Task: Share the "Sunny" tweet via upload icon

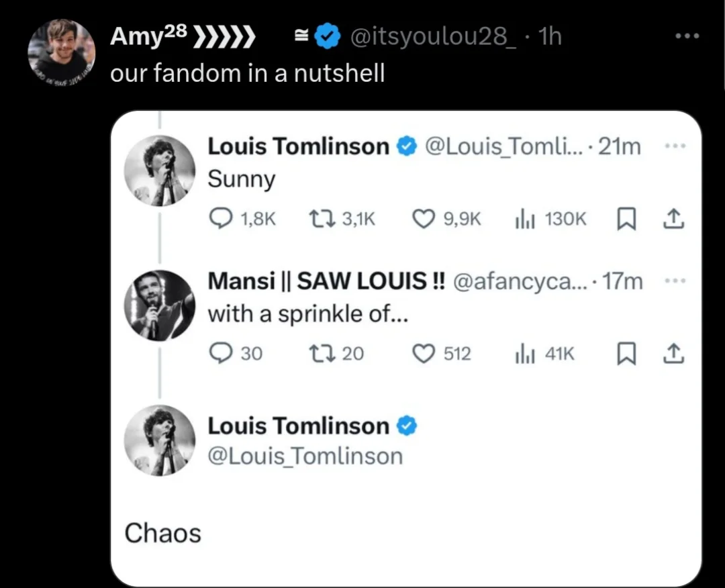Action: point(673,219)
